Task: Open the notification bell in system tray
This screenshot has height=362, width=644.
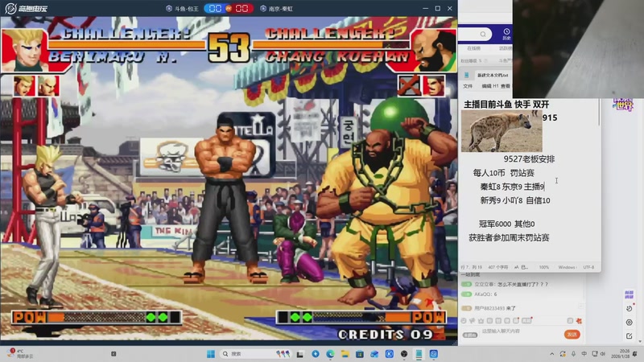Action: [x=635, y=354]
